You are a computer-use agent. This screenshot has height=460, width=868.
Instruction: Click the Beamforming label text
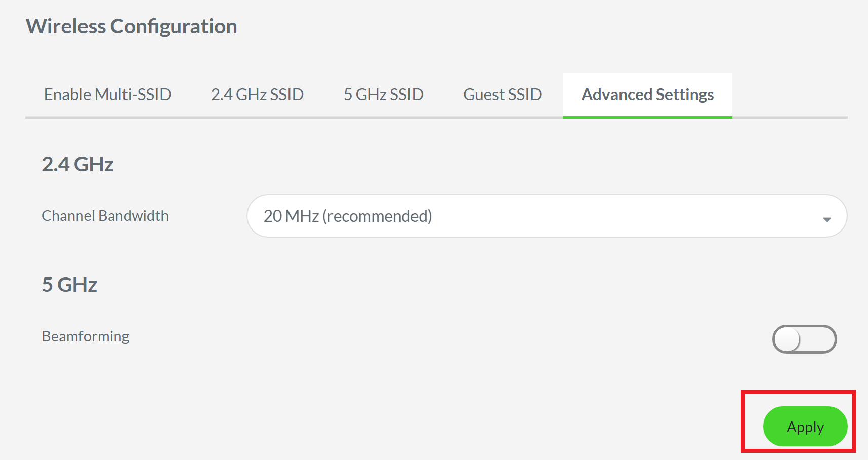(85, 336)
